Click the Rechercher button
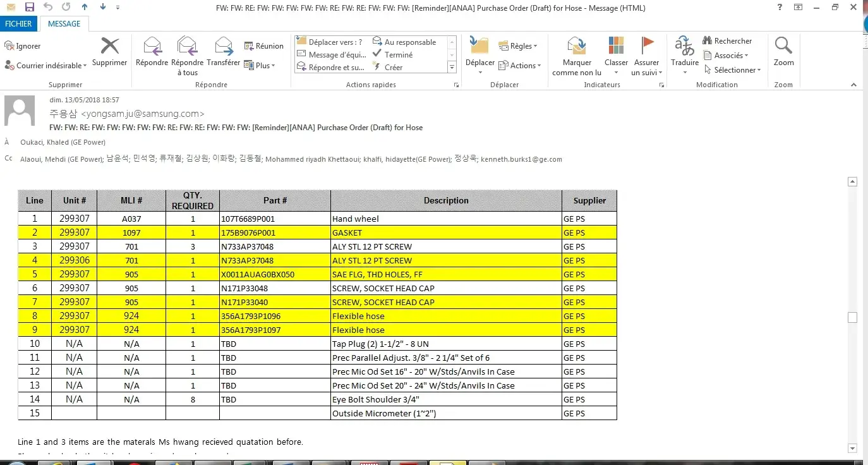The height and width of the screenshot is (465, 868). tap(727, 41)
